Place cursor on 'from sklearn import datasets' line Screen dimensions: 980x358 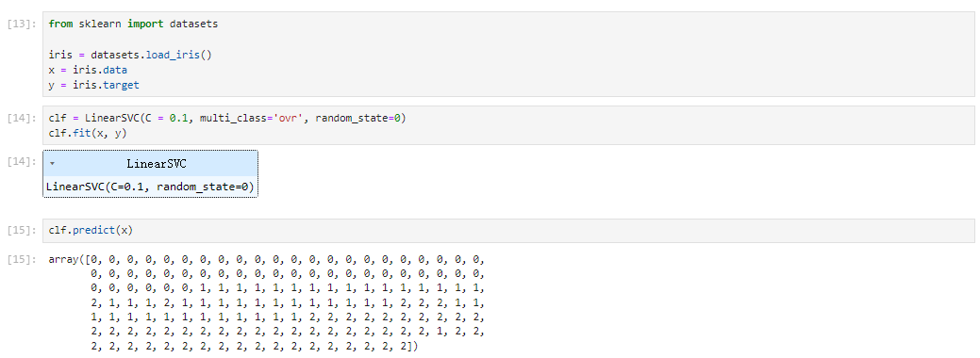click(133, 24)
